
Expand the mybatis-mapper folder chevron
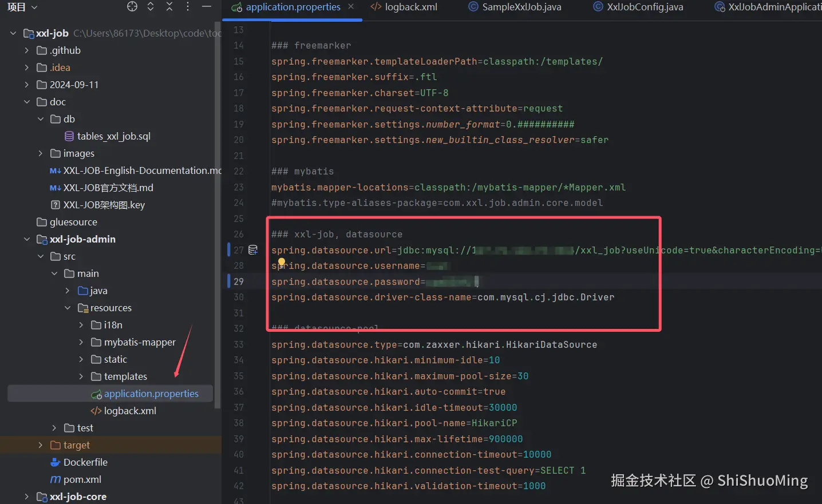tap(81, 342)
